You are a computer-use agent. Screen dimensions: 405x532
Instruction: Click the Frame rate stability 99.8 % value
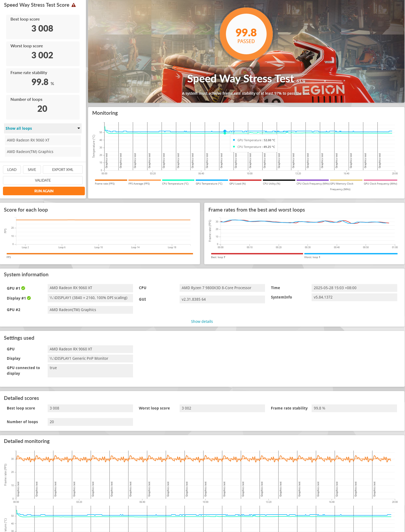click(x=43, y=82)
